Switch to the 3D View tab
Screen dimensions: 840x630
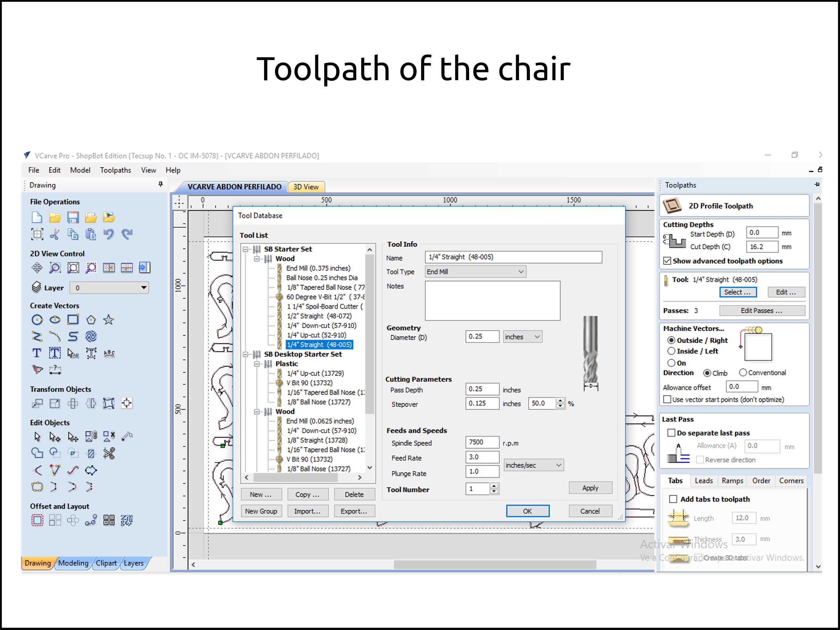pos(306,187)
